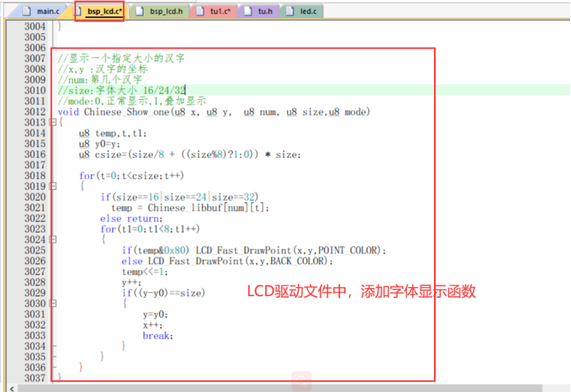This screenshot has width=571, height=392.
Task: Click the 'temp<<=1;' statement
Action: click(x=145, y=272)
